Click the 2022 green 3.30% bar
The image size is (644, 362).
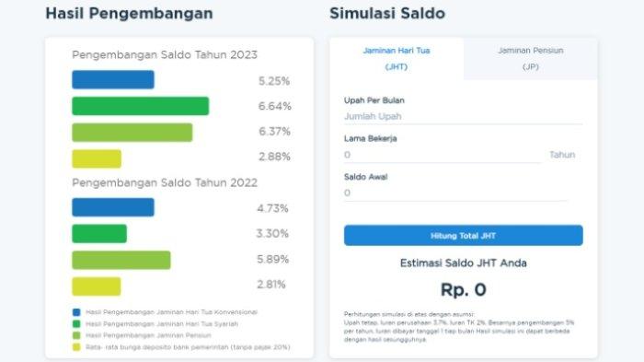99,234
